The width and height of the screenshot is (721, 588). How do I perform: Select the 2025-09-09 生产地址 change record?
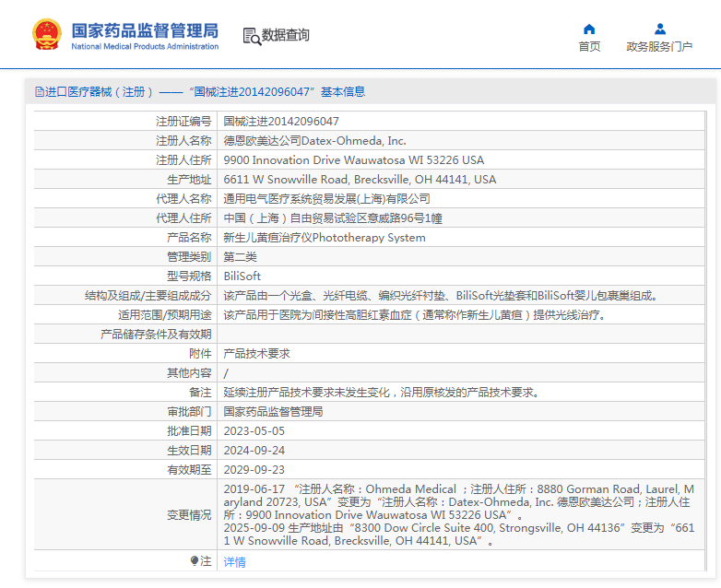click(459, 534)
